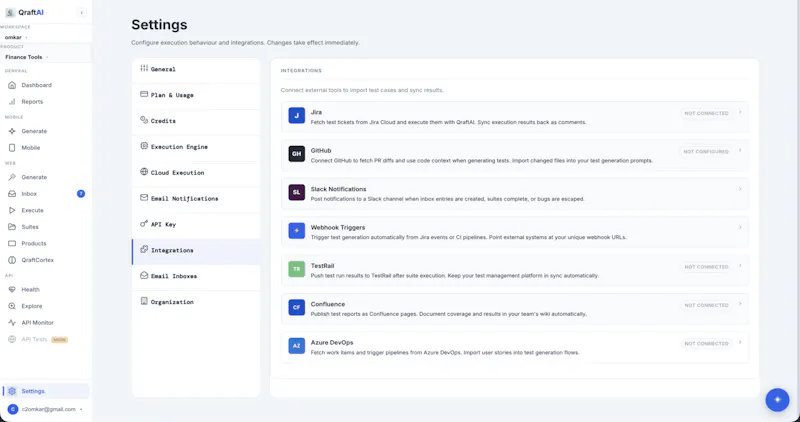Click the Explore search icon

(12, 306)
